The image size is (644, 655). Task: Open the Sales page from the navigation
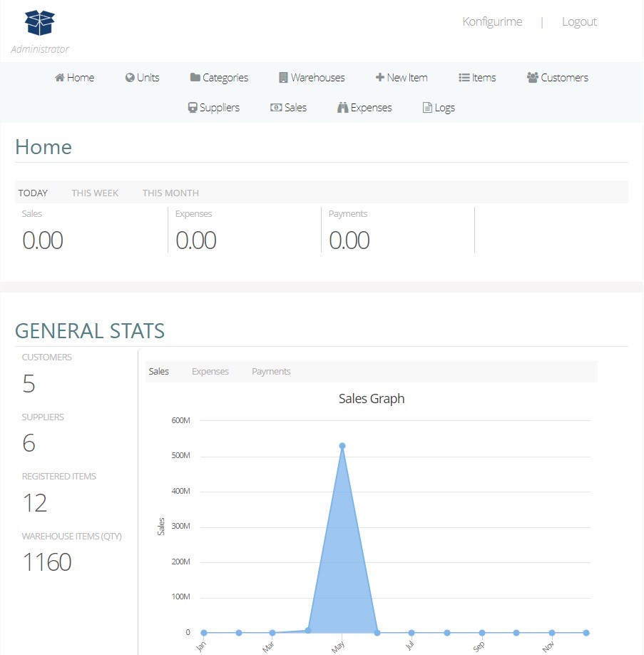(x=288, y=108)
